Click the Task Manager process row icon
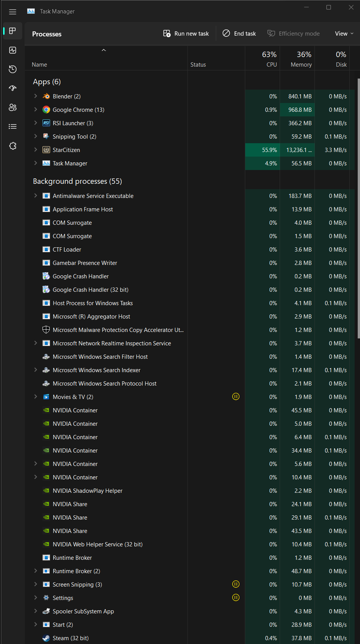The height and width of the screenshot is (644, 360). pyautogui.click(x=46, y=163)
